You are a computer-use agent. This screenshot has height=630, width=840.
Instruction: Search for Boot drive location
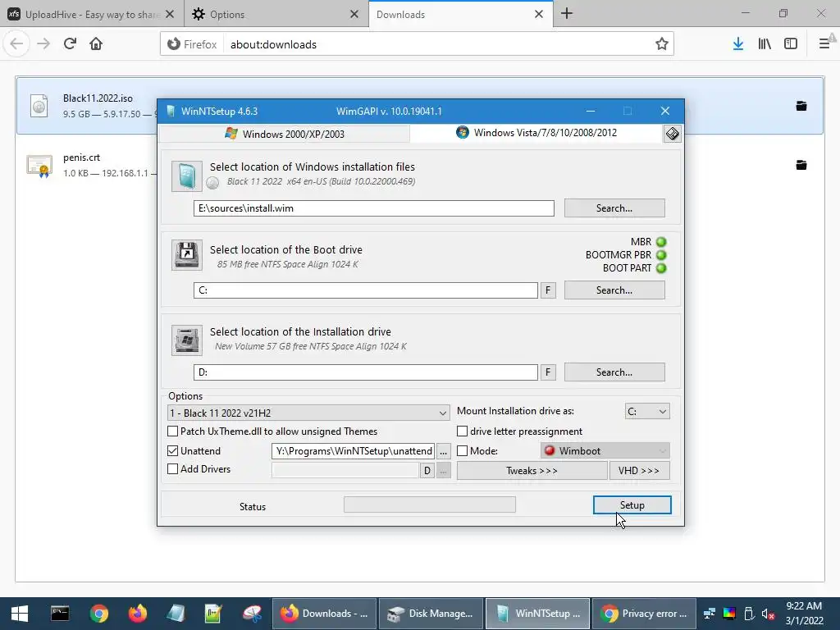[x=614, y=290]
